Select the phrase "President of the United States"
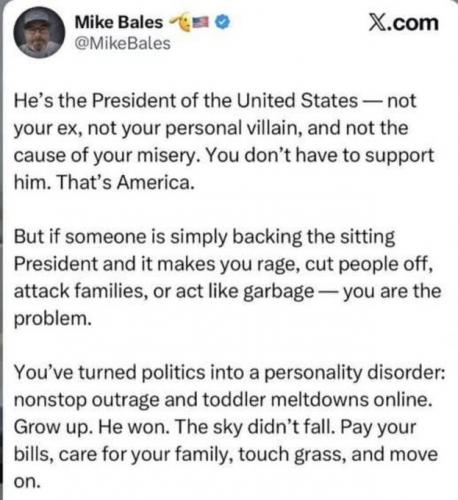Viewport: 458px width, 500px height. point(225,100)
